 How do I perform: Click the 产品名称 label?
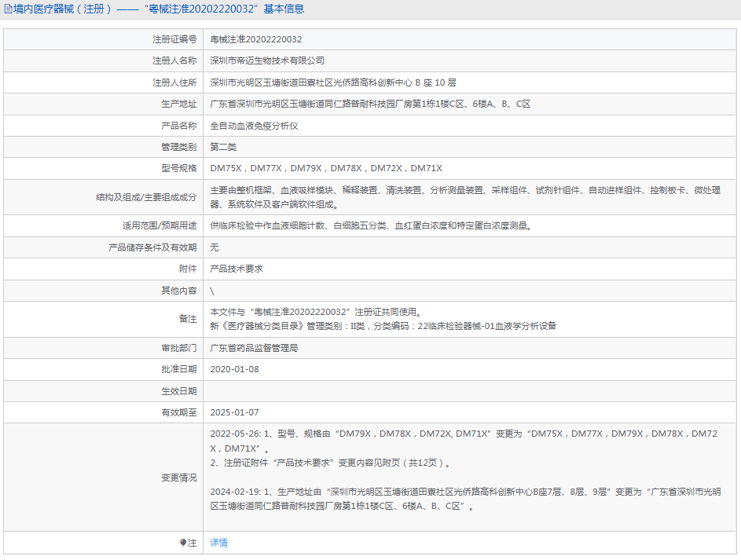pos(178,126)
